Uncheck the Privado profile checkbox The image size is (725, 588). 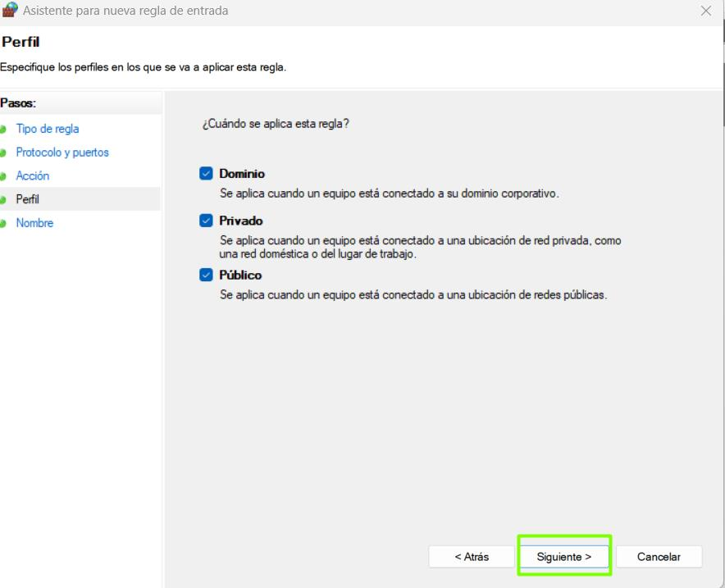(206, 221)
